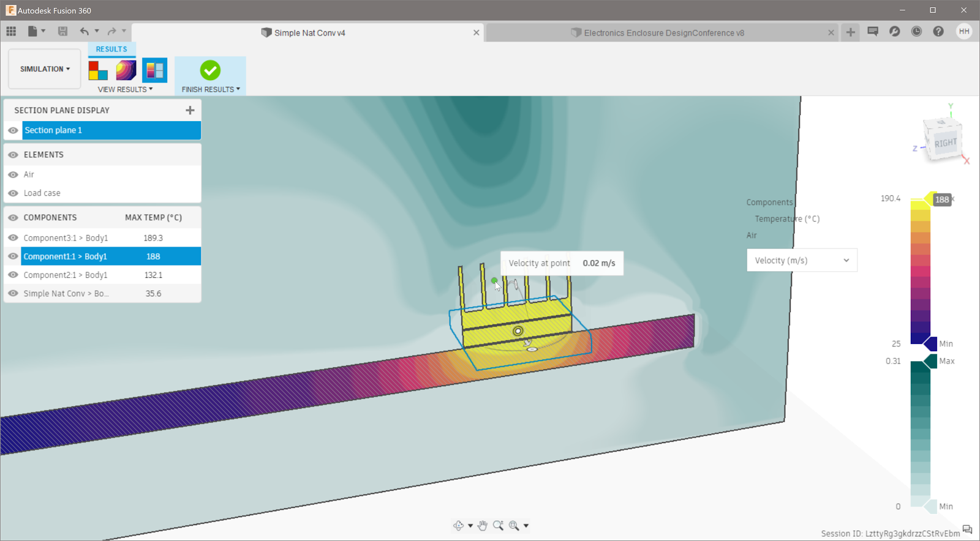Close the Simple Nat Conv v4 tab
The height and width of the screenshot is (541, 980).
(477, 32)
